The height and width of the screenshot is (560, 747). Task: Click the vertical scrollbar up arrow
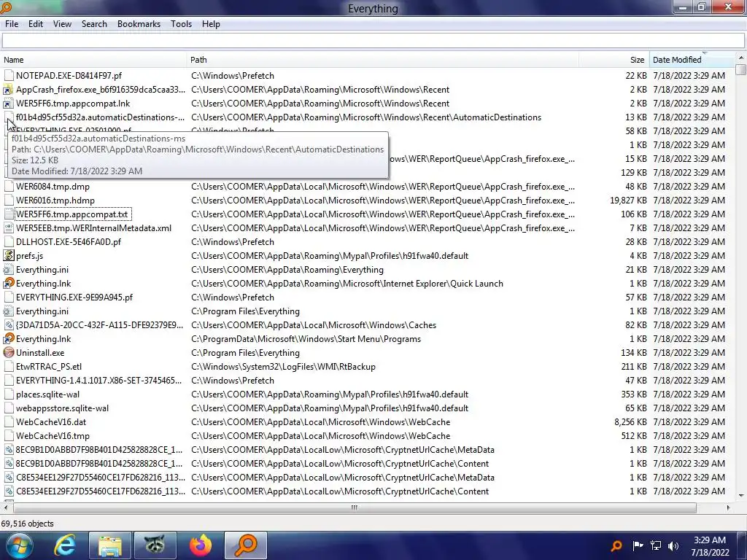pyautogui.click(x=741, y=58)
